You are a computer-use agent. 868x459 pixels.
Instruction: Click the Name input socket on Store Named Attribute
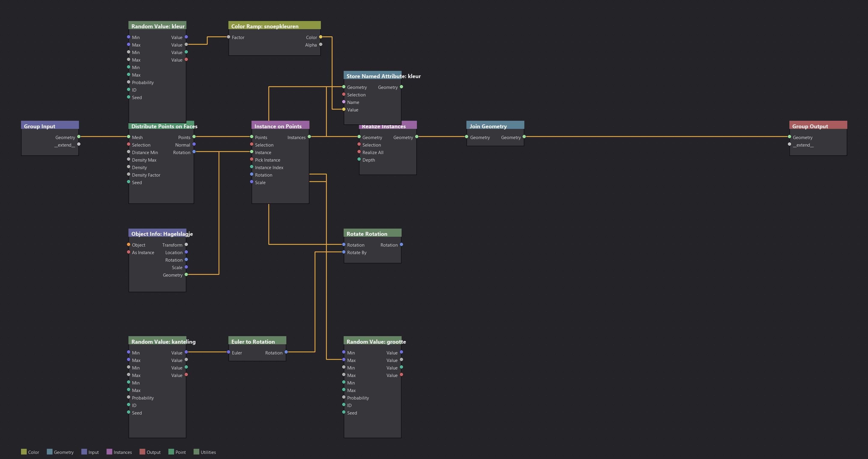point(344,102)
